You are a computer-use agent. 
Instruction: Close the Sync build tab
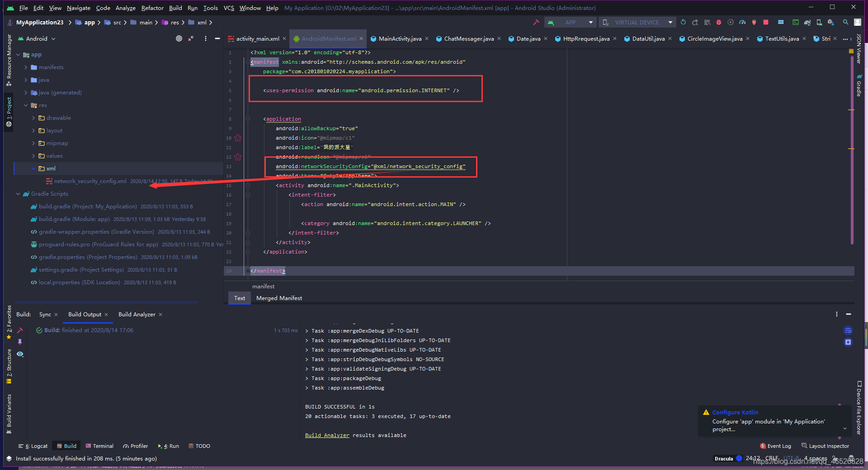tap(56, 315)
